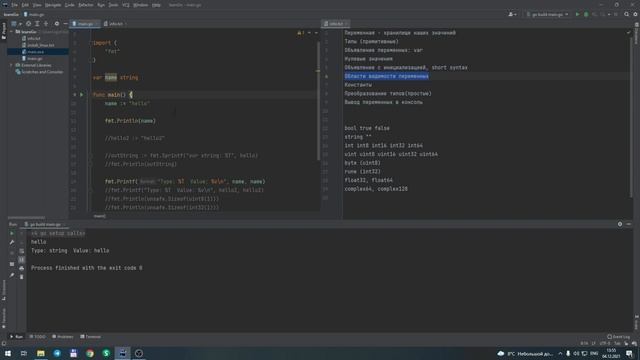Open Telegram from taskbar

(57, 353)
